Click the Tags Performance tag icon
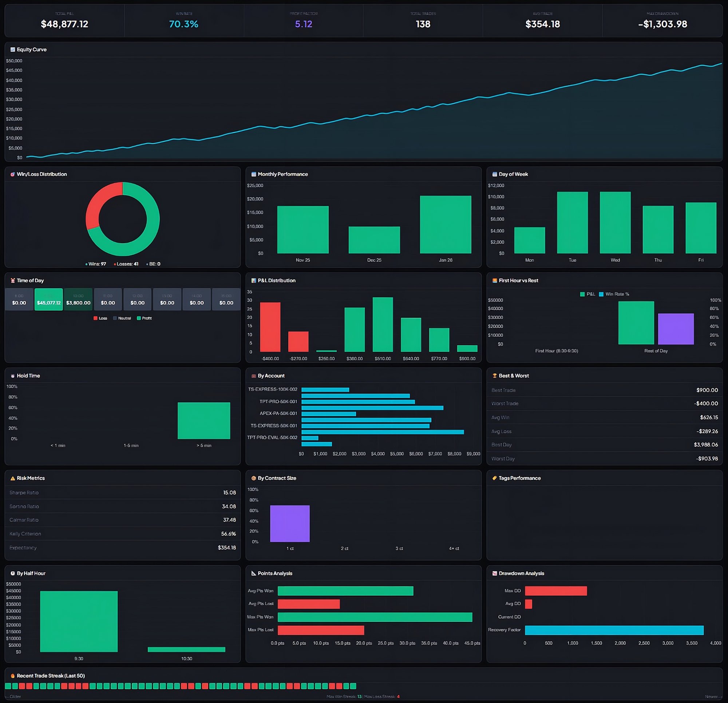Screen dimensions: 728x703 [495, 478]
